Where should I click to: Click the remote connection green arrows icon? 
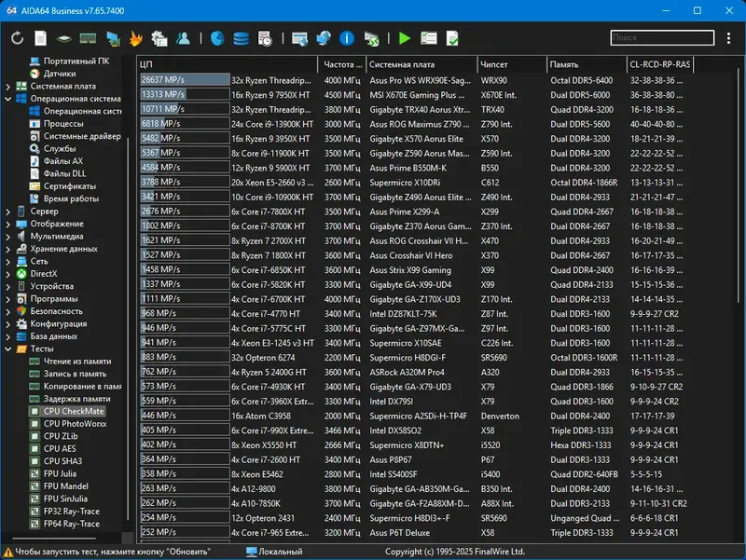(x=371, y=39)
